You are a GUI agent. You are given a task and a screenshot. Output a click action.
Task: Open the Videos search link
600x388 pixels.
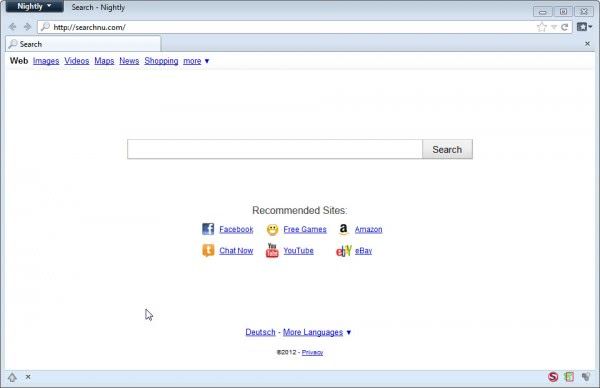tap(77, 61)
